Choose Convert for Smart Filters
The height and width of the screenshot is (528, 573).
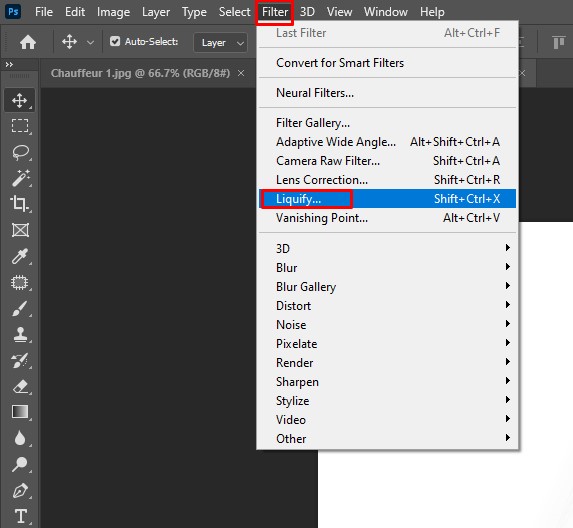tap(387, 63)
